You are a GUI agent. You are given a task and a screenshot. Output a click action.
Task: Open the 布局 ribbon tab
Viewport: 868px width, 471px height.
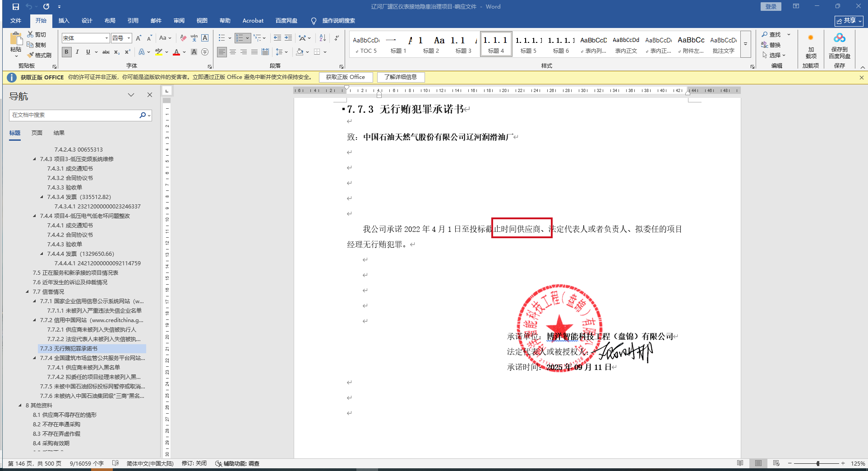click(110, 21)
